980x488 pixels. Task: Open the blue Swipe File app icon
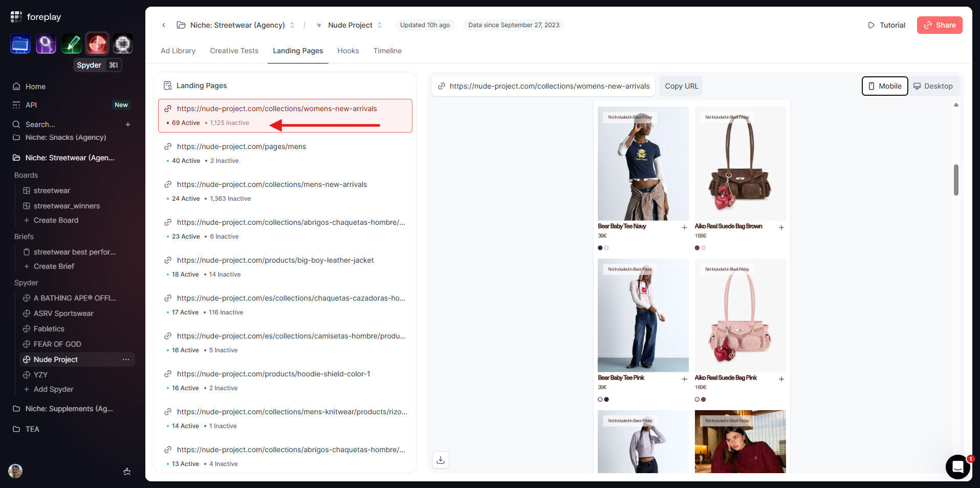tap(20, 44)
